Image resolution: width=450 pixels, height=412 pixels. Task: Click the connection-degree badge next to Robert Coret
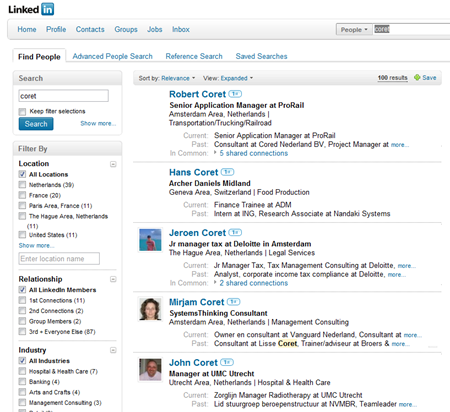coord(235,94)
